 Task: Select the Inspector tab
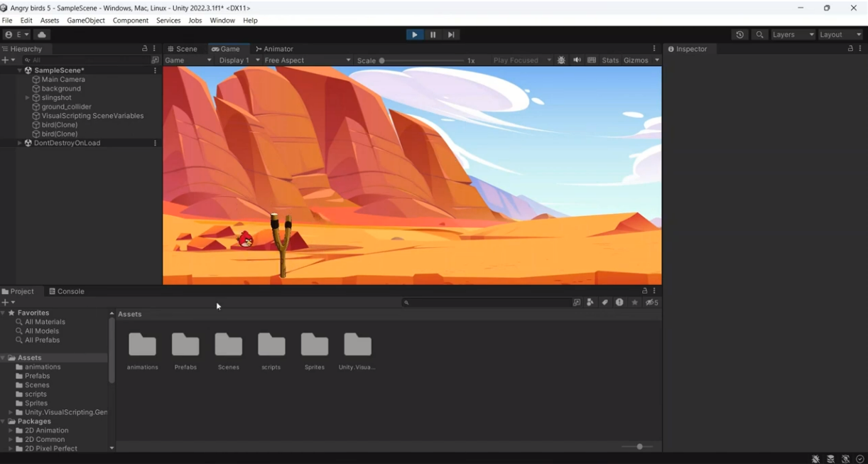click(x=687, y=49)
